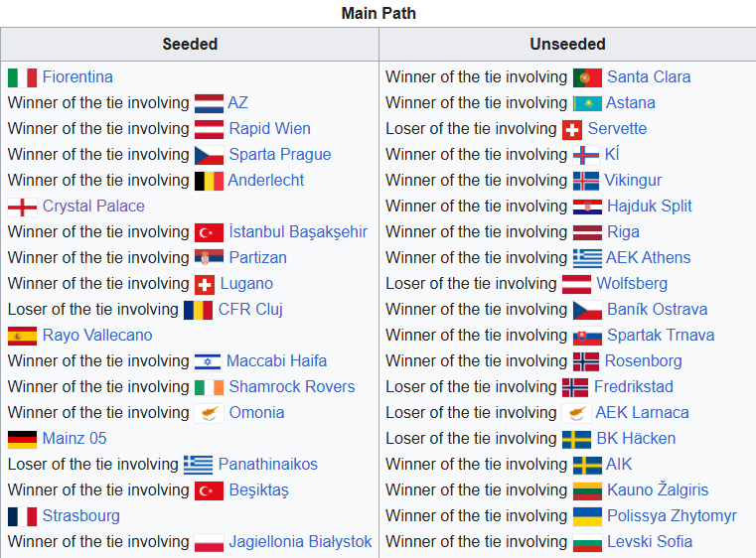The width and height of the screenshot is (756, 558).
Task: Click the Kazakhstan flag beside Astana
Action: 587,103
